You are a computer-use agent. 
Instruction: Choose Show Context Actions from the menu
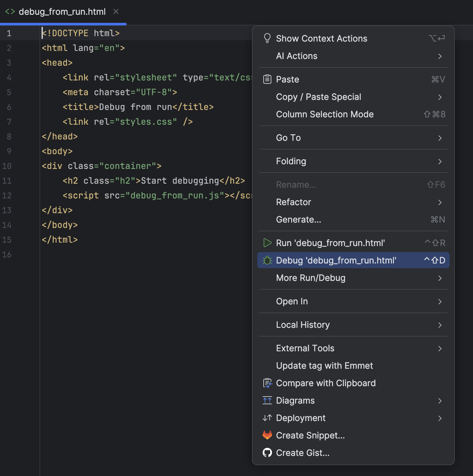pos(353,39)
